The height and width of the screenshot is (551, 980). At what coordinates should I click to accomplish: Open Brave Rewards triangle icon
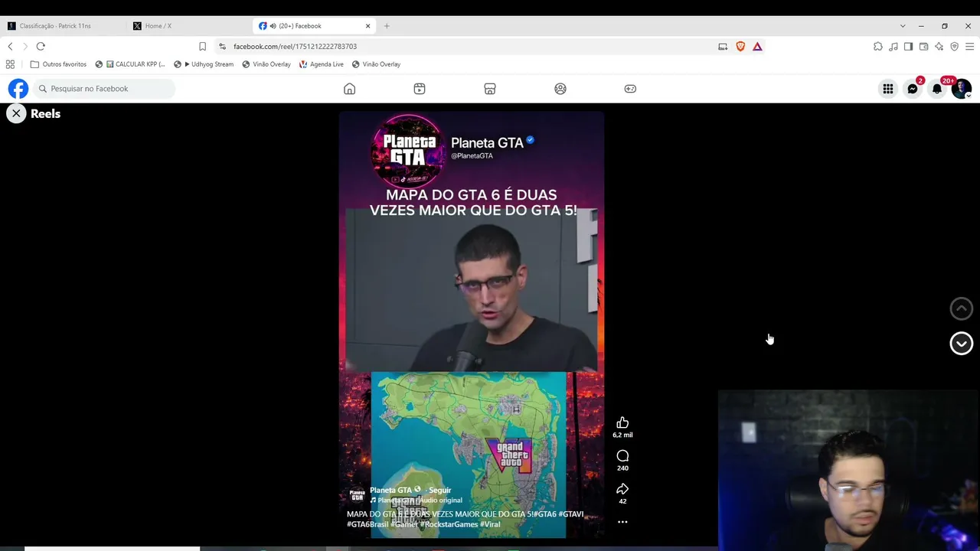click(757, 47)
